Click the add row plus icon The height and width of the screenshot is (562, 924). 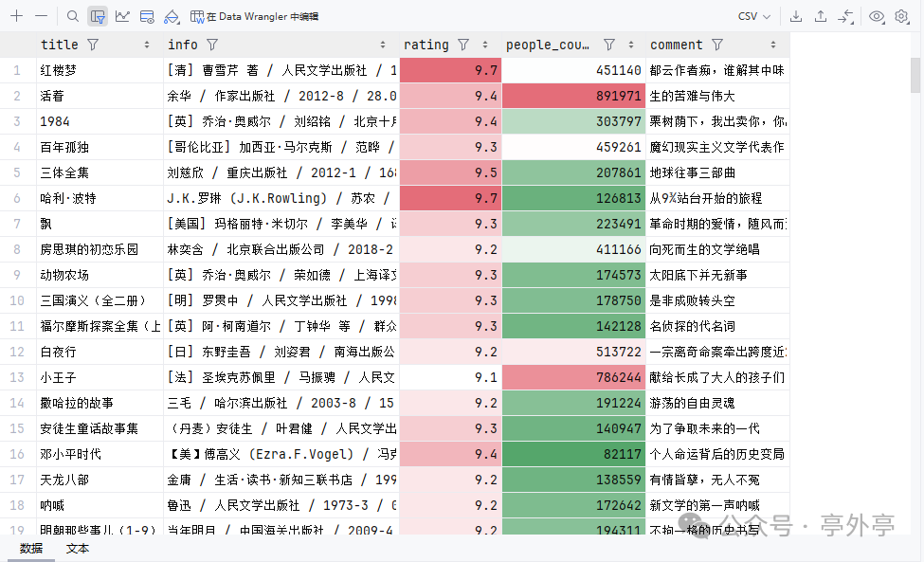pyautogui.click(x=16, y=16)
